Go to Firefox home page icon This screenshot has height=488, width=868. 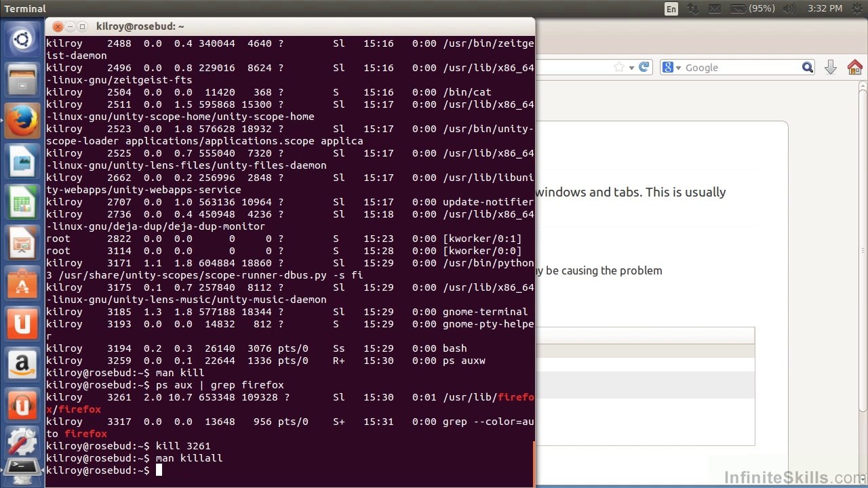pyautogui.click(x=854, y=67)
